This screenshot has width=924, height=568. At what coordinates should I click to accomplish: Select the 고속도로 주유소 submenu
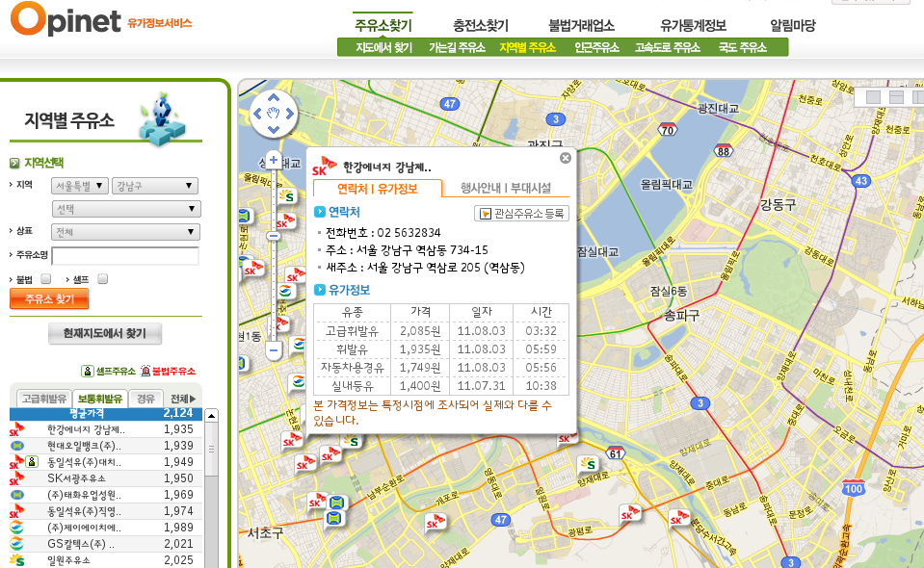point(667,48)
